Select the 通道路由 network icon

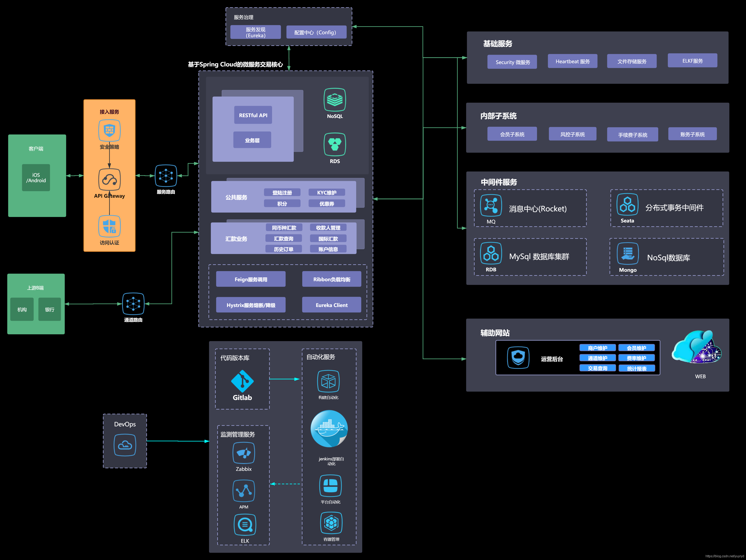tap(133, 304)
